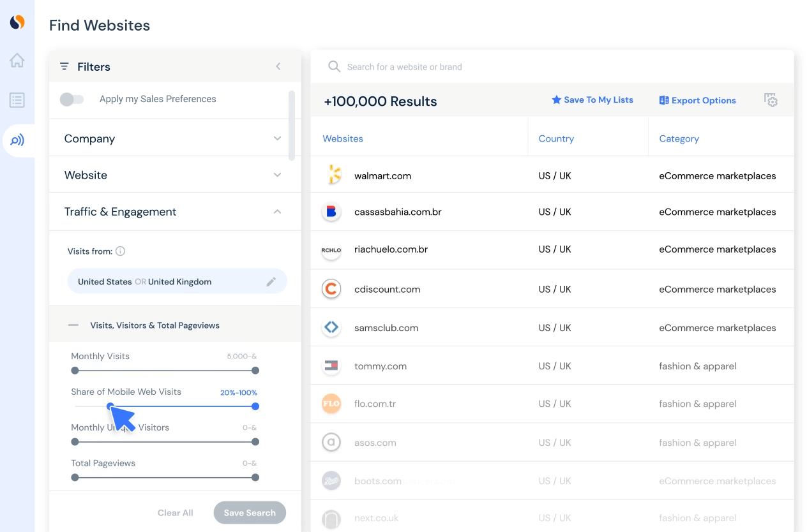Click Total Pageviews slider left handle
The height and width of the screenshot is (532, 807).
click(x=75, y=478)
